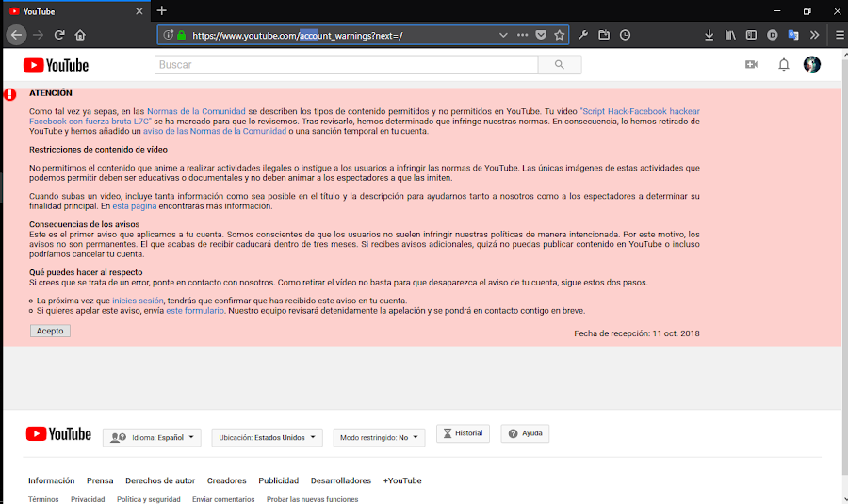Open +YouTube footer link

(x=402, y=480)
